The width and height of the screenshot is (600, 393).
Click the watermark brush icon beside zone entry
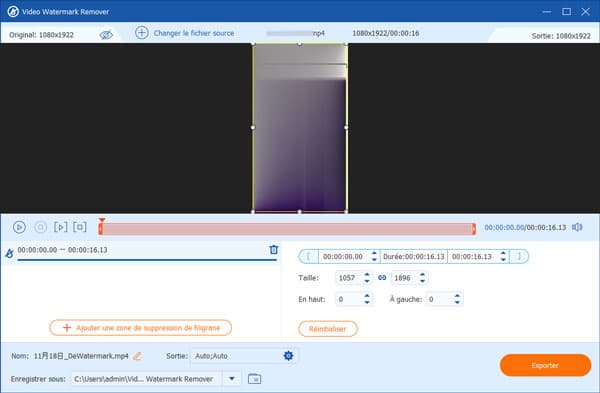pyautogui.click(x=9, y=253)
